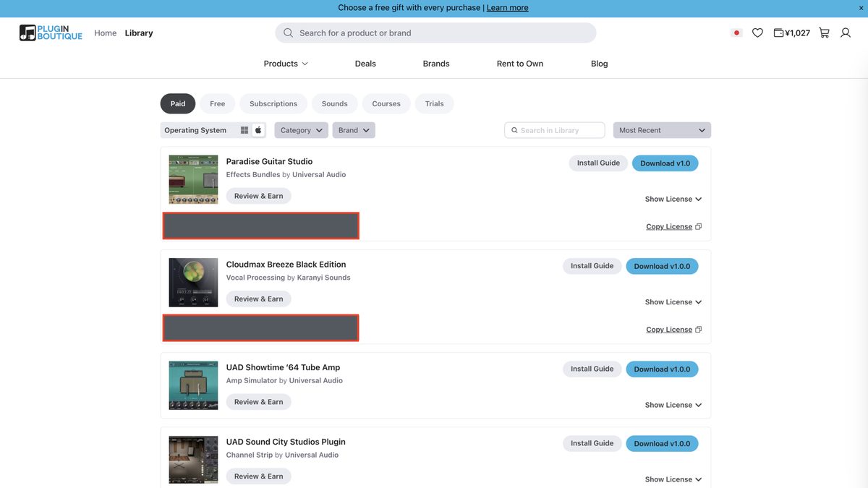Click the Plugin Boutique logo
Viewport: 868px width, 488px height.
[x=51, y=33]
